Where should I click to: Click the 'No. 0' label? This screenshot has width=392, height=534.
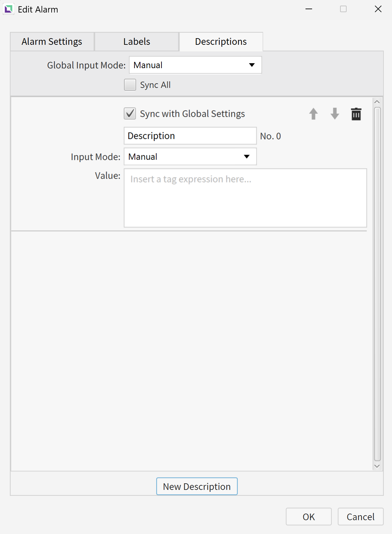pyautogui.click(x=270, y=136)
